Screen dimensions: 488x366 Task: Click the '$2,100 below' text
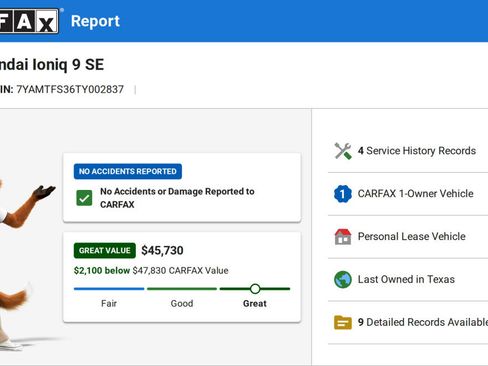pos(102,270)
